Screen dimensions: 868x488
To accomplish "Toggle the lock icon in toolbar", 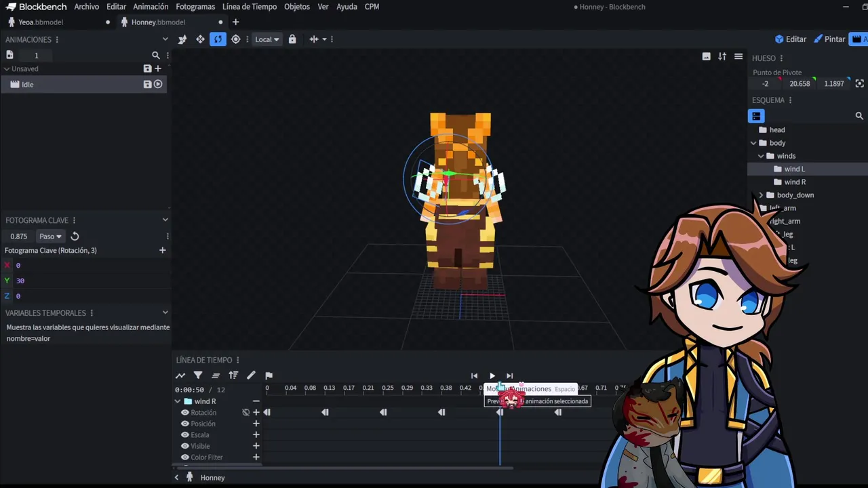I will [x=292, y=39].
